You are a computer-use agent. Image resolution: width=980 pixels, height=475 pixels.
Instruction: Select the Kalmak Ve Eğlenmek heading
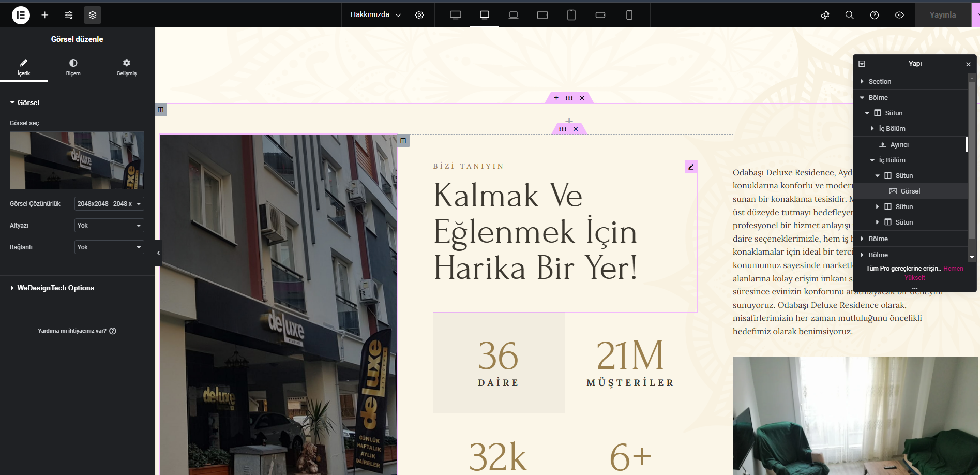click(536, 231)
